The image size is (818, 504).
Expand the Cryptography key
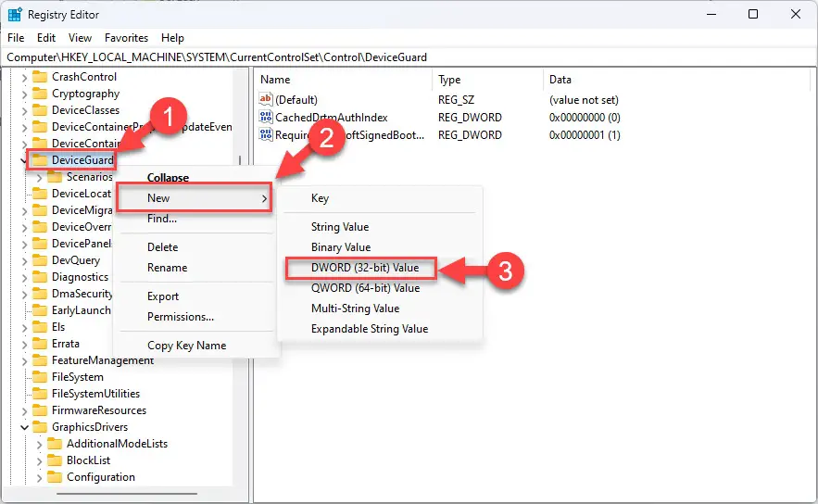(x=24, y=94)
